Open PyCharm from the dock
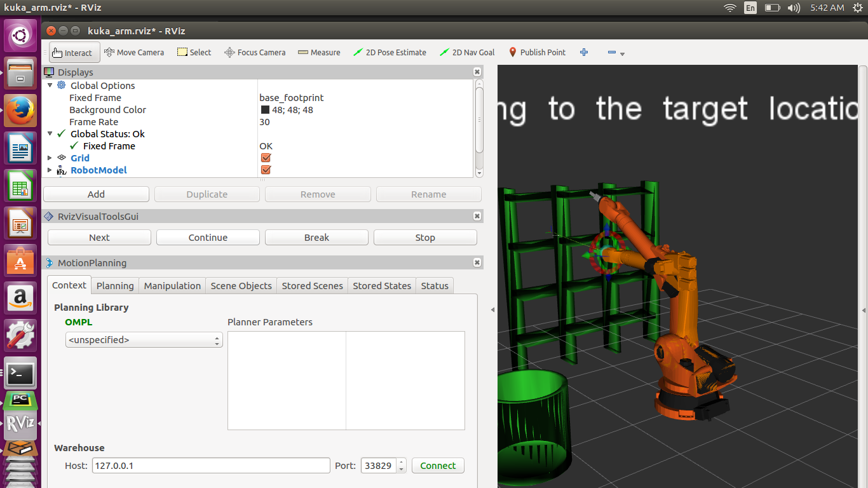This screenshot has height=488, width=868. click(x=21, y=400)
